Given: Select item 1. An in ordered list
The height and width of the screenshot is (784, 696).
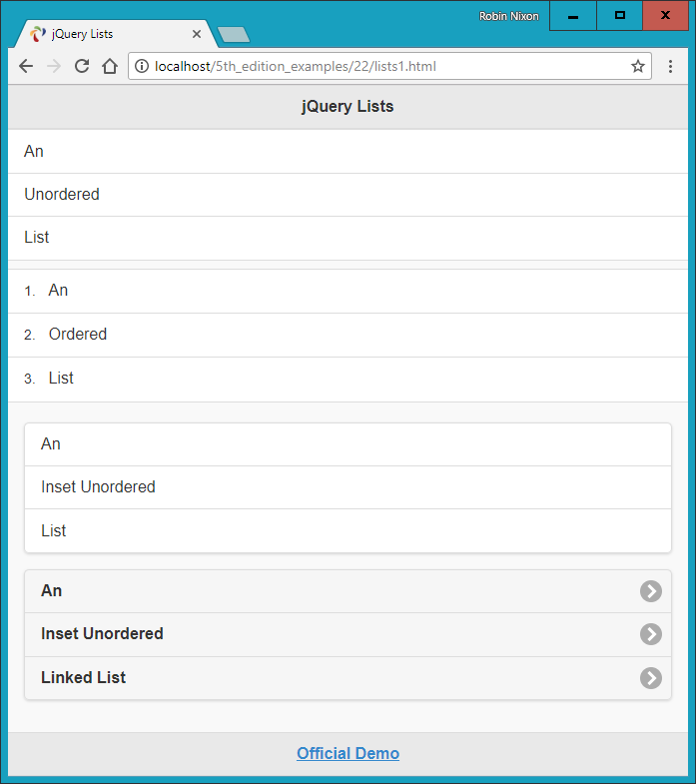Looking at the screenshot, I should (348, 291).
